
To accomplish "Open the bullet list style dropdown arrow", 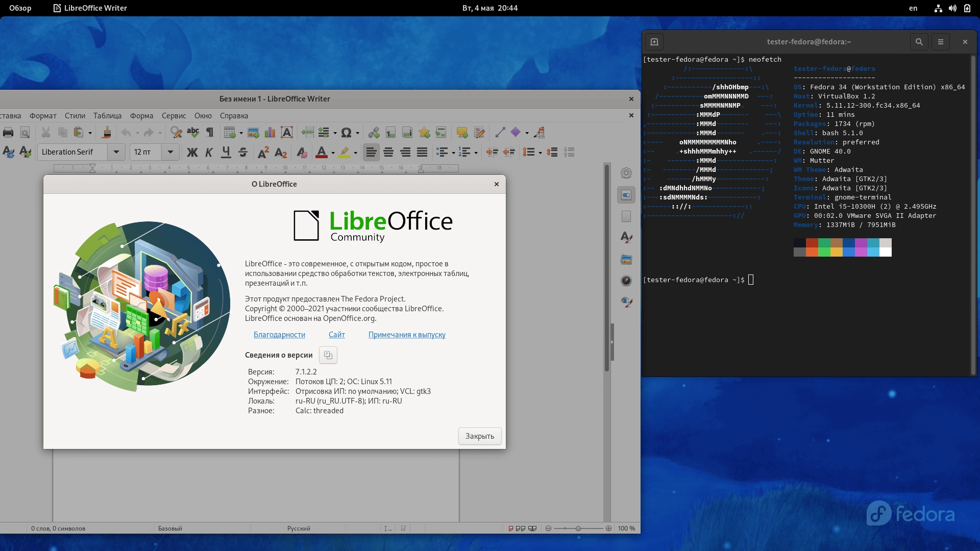I will click(453, 153).
